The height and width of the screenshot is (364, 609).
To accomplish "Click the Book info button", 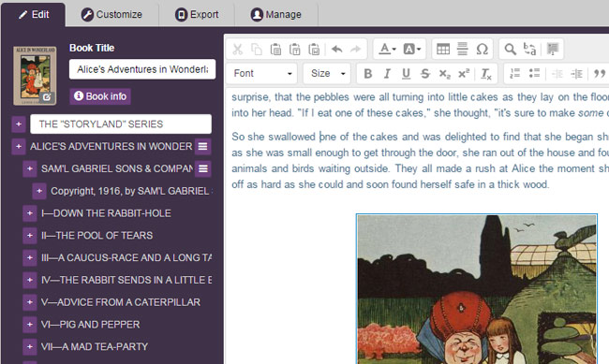I will tap(100, 96).
